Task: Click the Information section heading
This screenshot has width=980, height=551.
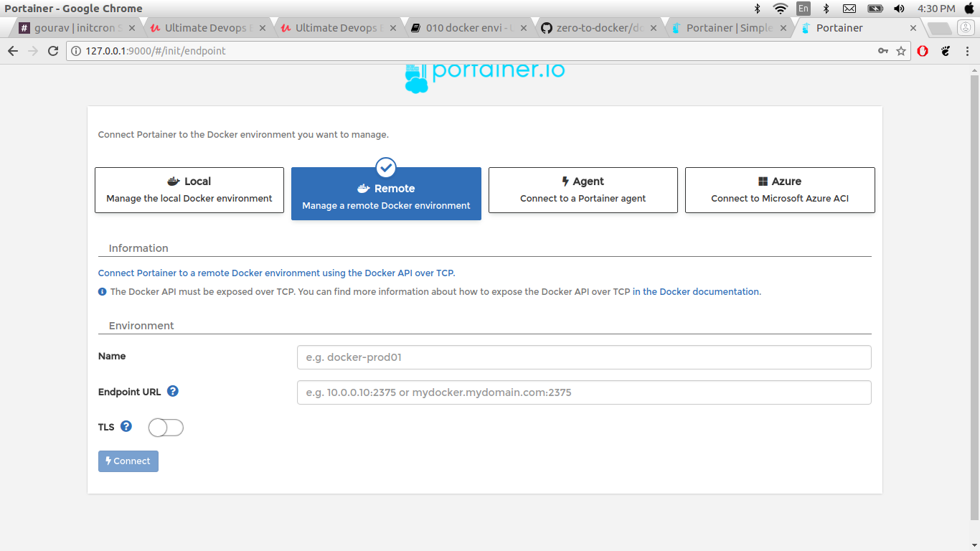Action: coord(138,248)
